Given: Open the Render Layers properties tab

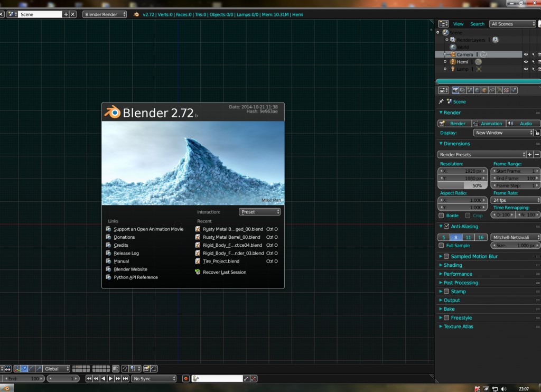Looking at the screenshot, I should [461, 90].
